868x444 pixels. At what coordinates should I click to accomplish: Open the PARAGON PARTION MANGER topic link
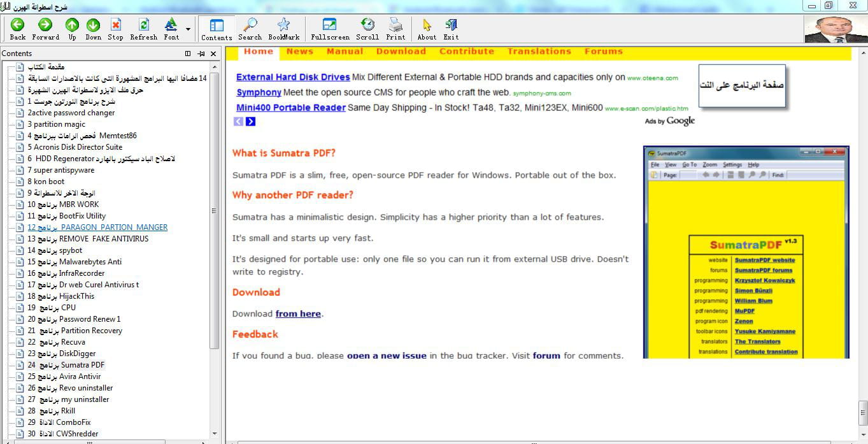97,227
